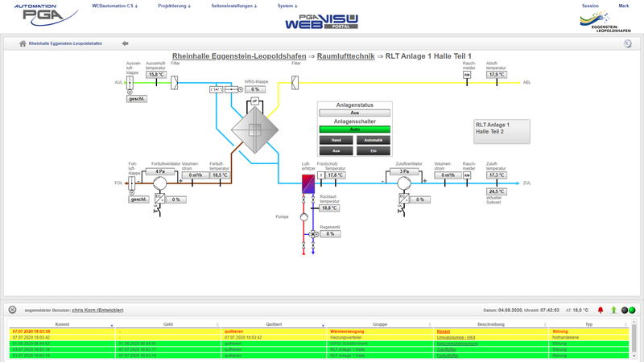644x362 pixels.
Task: Click the Zuluftventilator fan symbol
Action: point(404,183)
